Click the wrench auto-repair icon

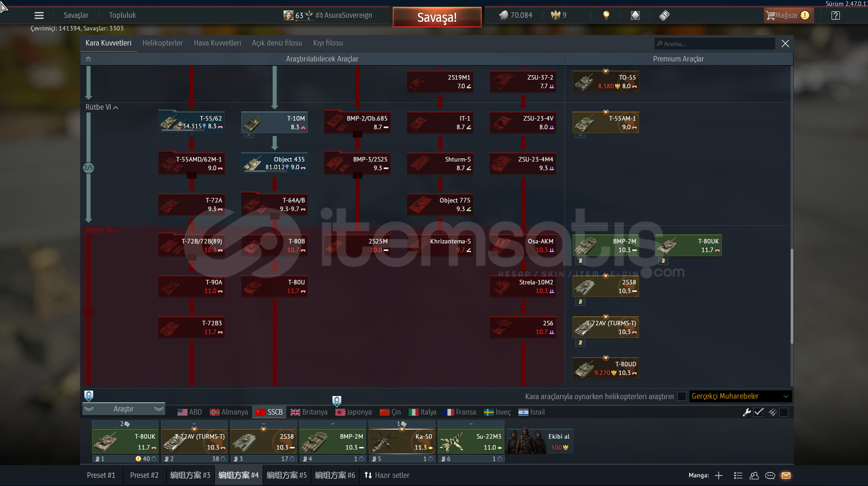[x=746, y=412]
